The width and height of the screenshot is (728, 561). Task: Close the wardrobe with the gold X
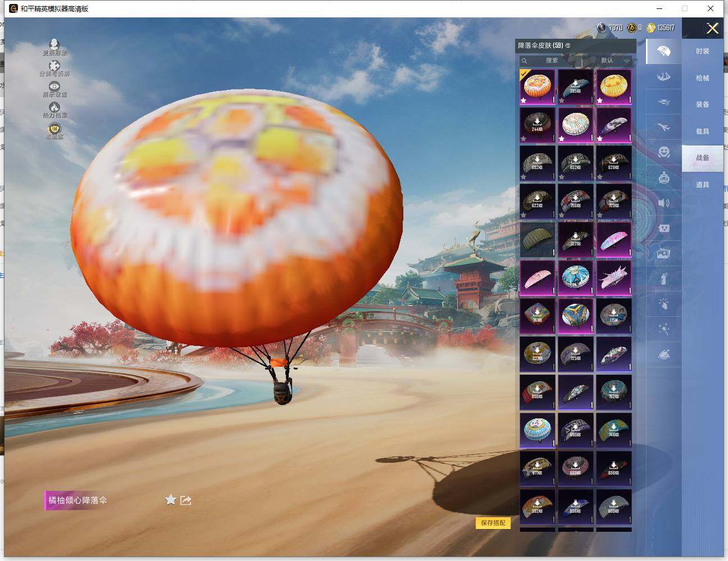click(x=712, y=28)
